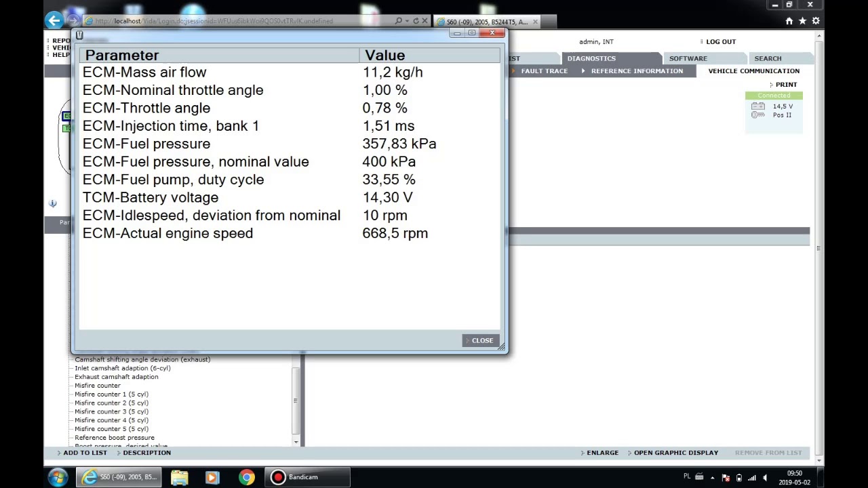Open the browser Home icon
This screenshot has height=488, width=868.
[789, 21]
